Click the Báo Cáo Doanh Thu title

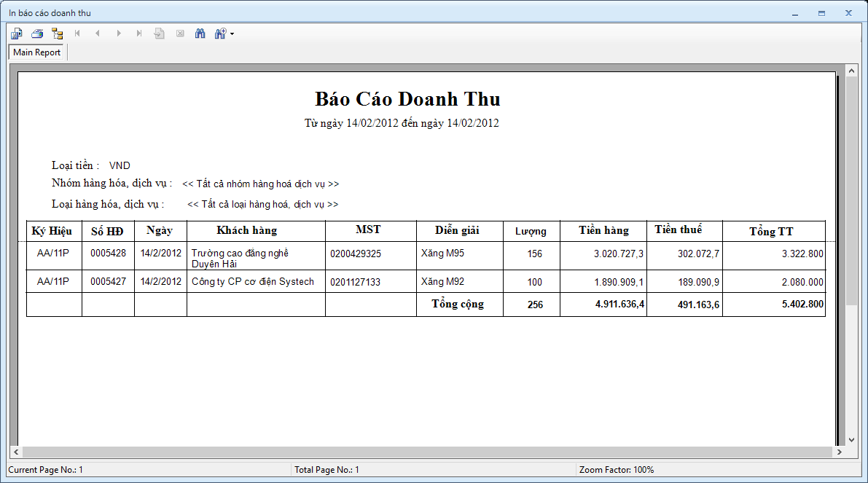(407, 99)
